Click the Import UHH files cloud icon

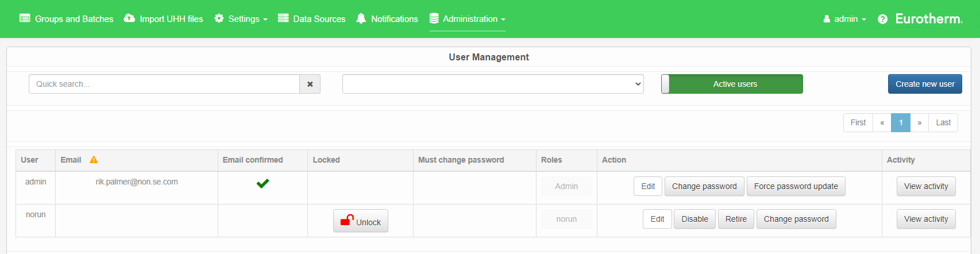click(x=129, y=18)
